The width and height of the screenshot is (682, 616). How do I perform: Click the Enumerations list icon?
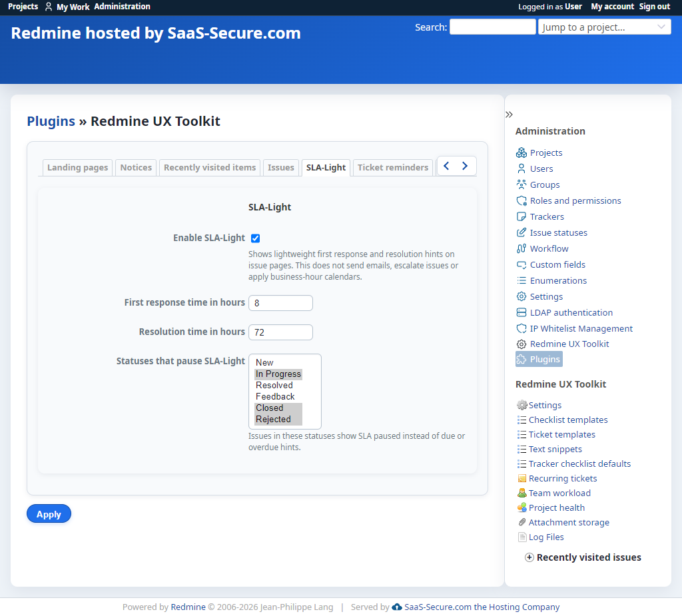click(521, 280)
